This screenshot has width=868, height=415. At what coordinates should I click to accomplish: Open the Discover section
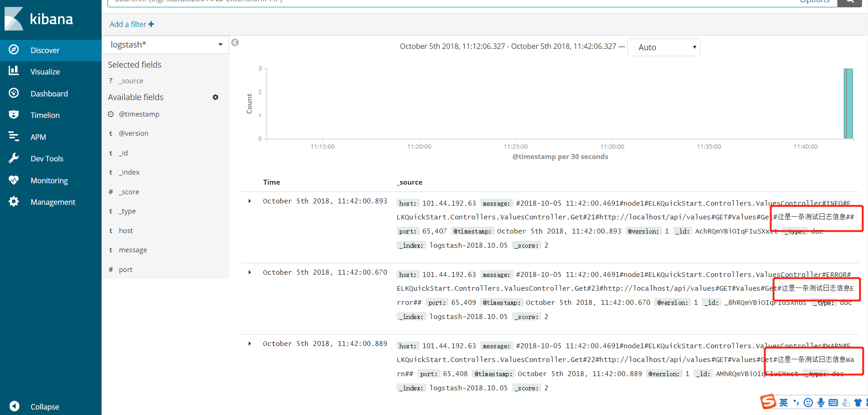[51, 50]
